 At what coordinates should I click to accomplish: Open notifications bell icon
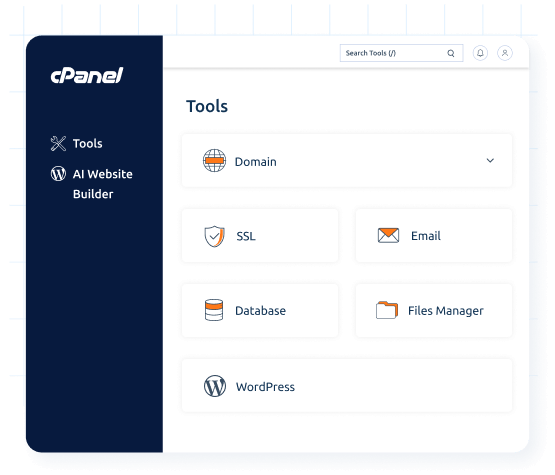pos(480,53)
